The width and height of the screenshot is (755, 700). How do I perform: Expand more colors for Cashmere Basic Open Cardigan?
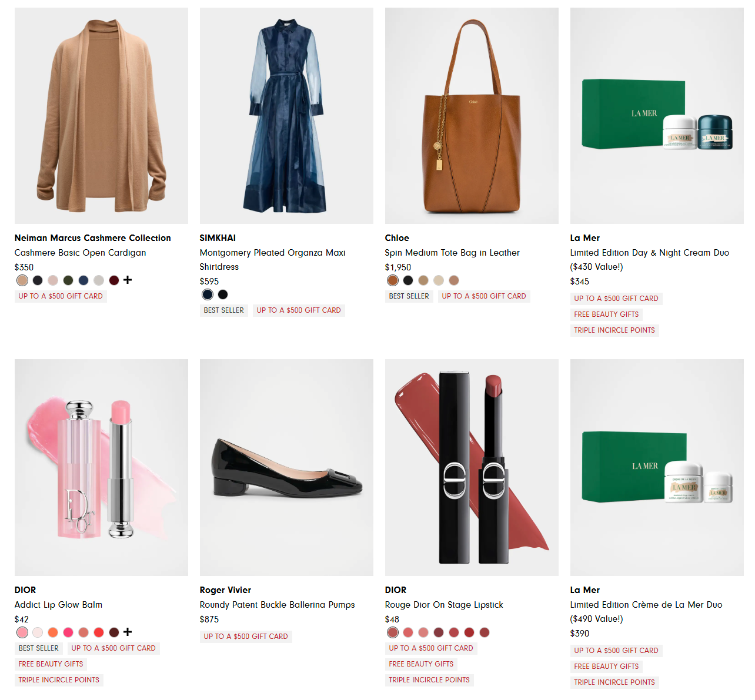128,280
